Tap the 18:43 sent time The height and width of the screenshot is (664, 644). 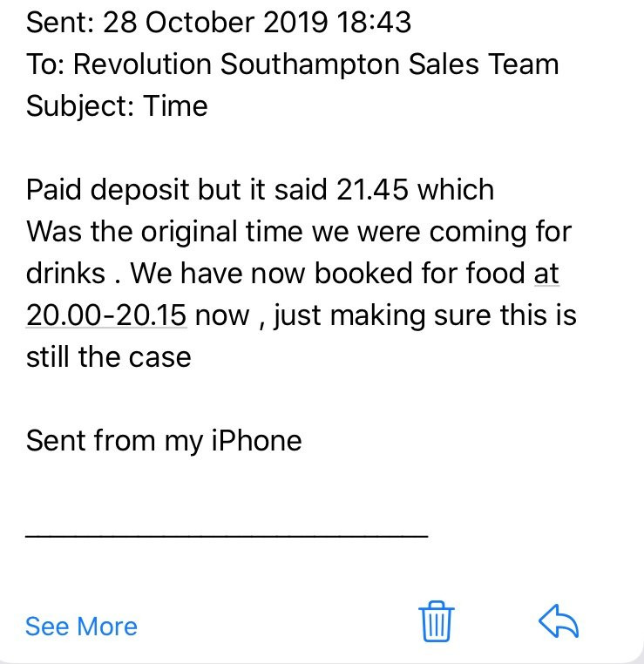pyautogui.click(x=375, y=22)
